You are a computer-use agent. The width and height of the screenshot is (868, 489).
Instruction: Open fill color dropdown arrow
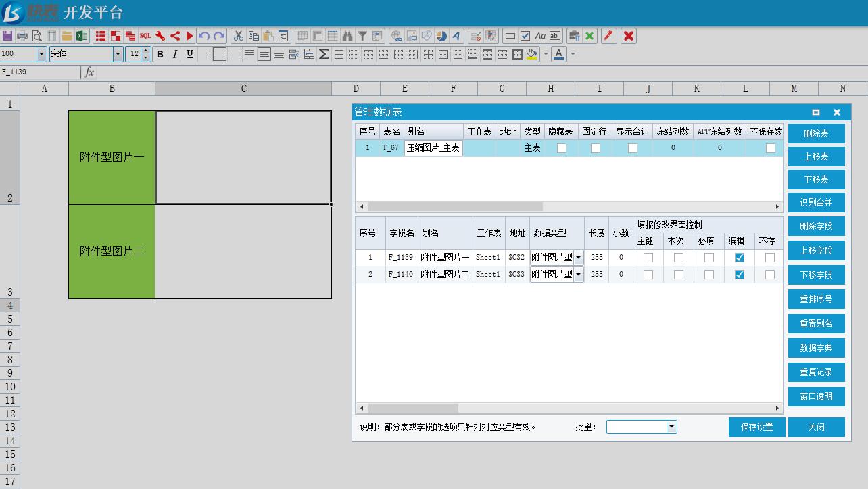(546, 54)
